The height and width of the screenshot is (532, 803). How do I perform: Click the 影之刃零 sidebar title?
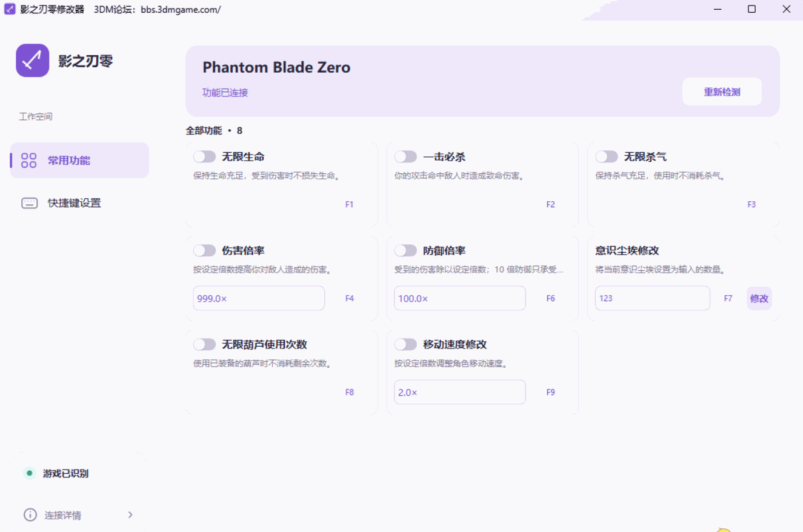click(x=85, y=61)
